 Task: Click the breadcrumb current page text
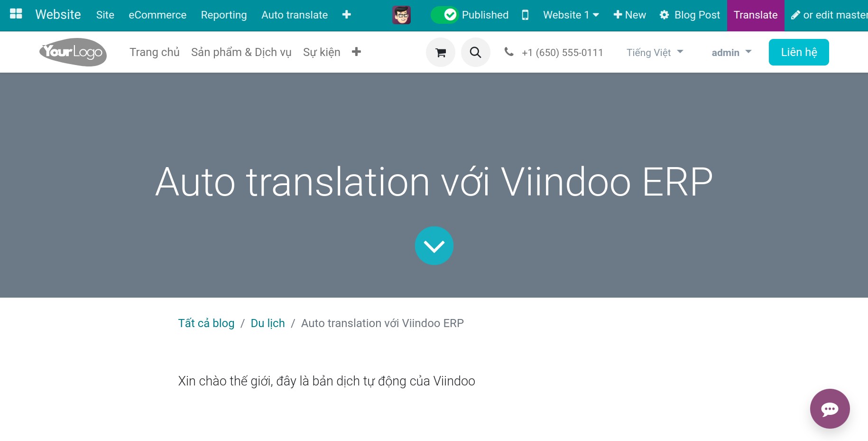pos(382,323)
